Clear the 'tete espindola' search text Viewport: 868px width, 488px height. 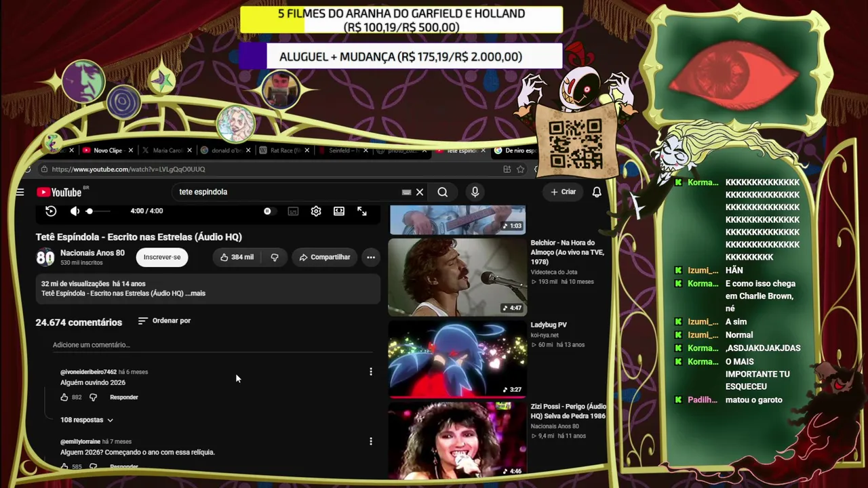coord(420,192)
